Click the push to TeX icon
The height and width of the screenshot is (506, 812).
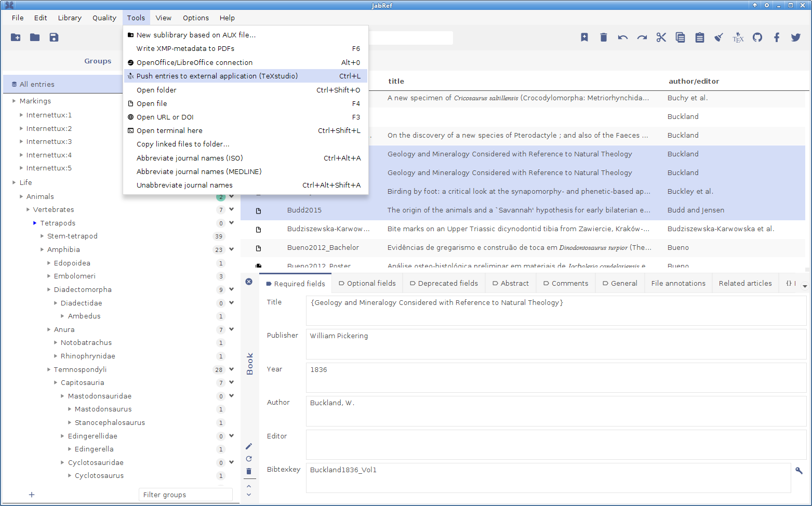tap(738, 37)
